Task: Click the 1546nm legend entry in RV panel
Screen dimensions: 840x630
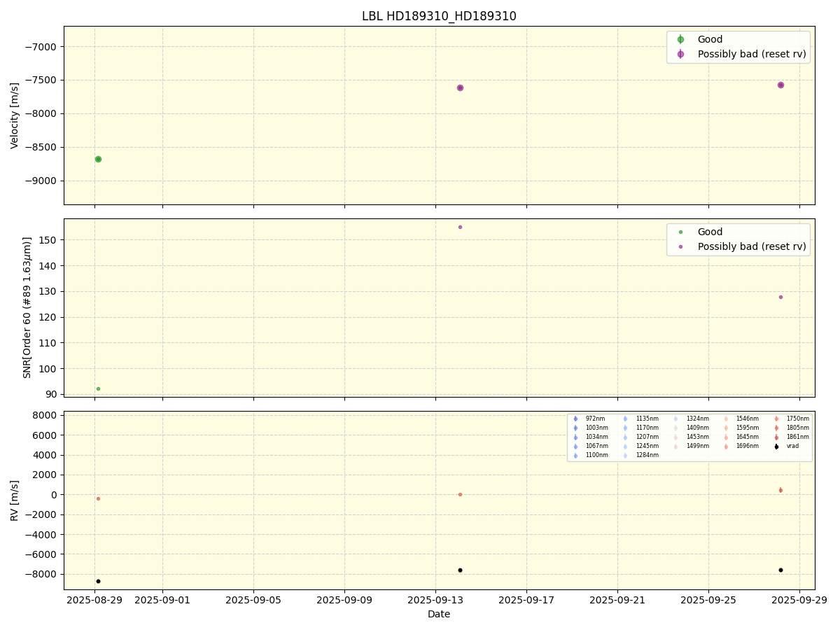Action: 746,419
